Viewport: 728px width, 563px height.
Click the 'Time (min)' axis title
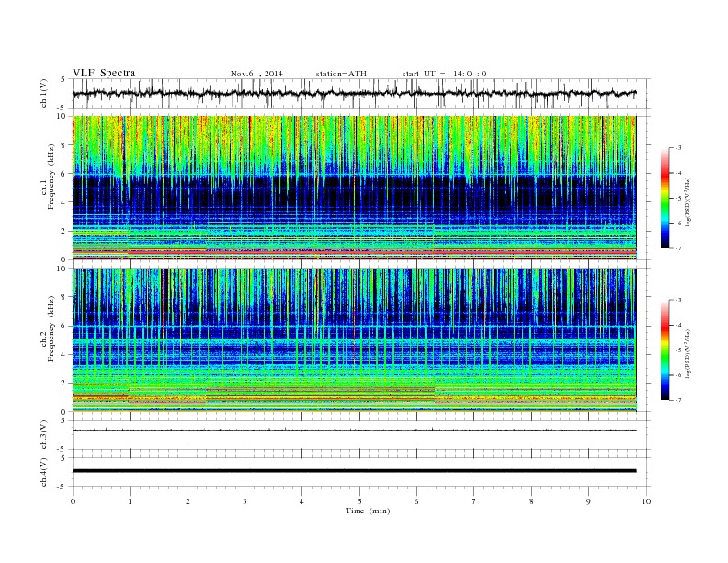pyautogui.click(x=368, y=511)
